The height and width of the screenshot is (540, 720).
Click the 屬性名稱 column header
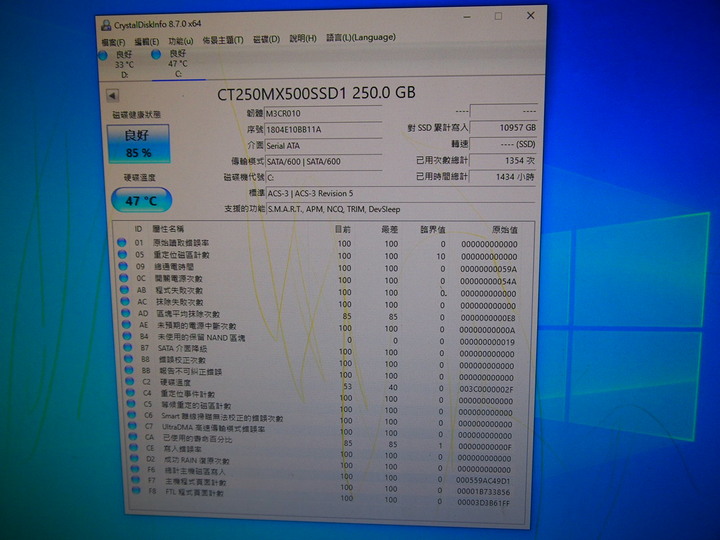168,229
